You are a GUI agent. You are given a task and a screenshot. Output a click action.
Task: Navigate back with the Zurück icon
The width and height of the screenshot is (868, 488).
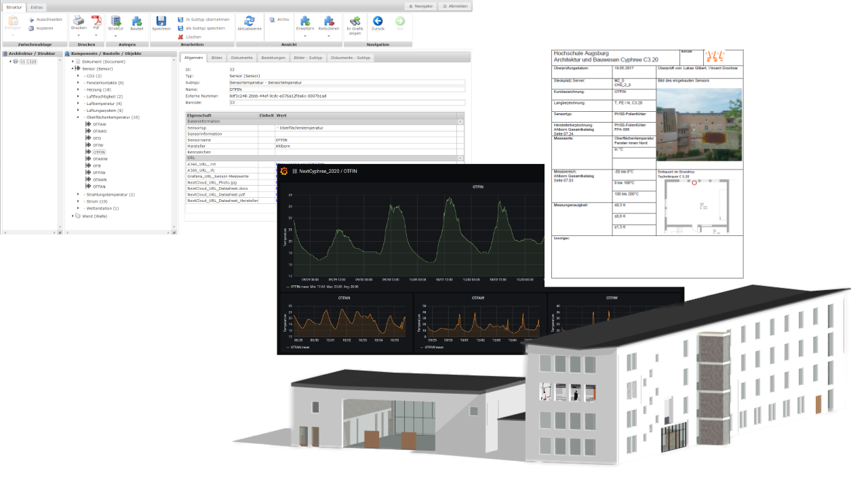click(x=378, y=20)
